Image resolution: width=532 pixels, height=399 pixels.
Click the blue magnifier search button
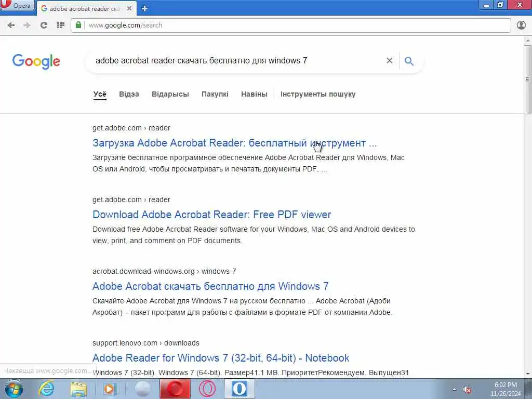(x=409, y=61)
